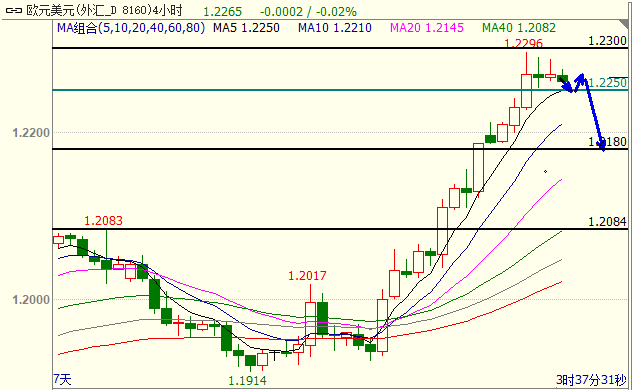Select the 1.2300 resistance line label
This screenshot has width=632, height=390.
(607, 41)
